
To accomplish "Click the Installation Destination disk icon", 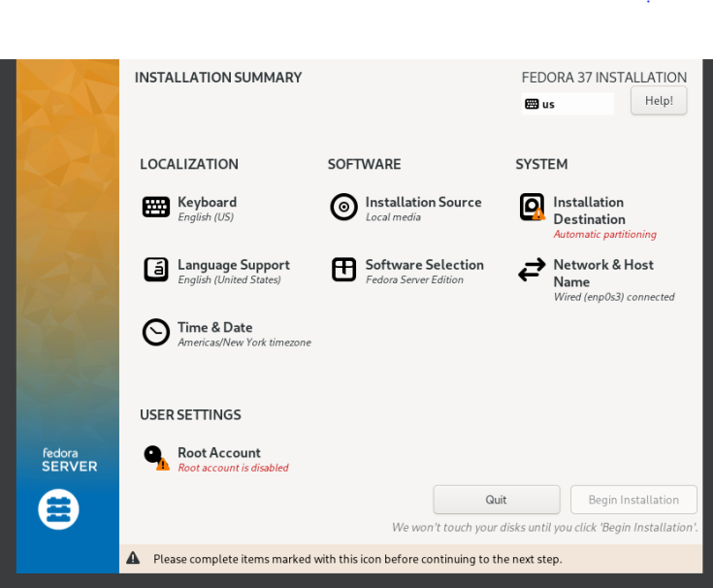I will click(532, 207).
